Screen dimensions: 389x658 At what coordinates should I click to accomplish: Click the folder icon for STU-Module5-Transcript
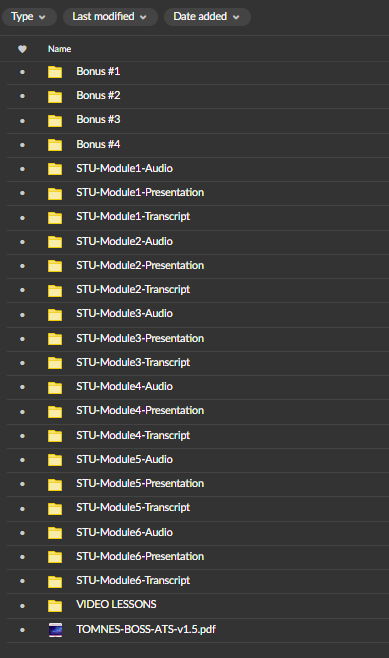[55, 509]
